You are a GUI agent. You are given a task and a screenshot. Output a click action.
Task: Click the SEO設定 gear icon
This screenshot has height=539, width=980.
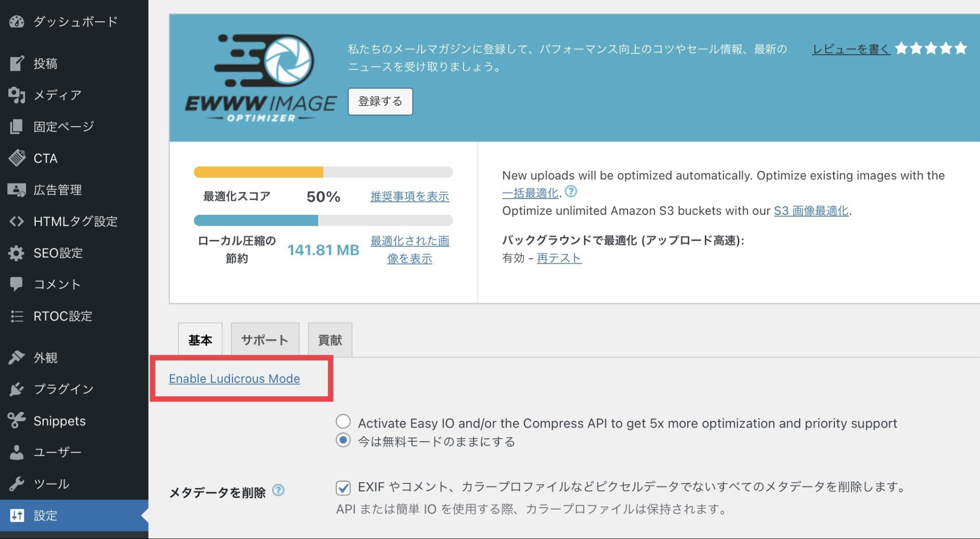pyautogui.click(x=17, y=253)
